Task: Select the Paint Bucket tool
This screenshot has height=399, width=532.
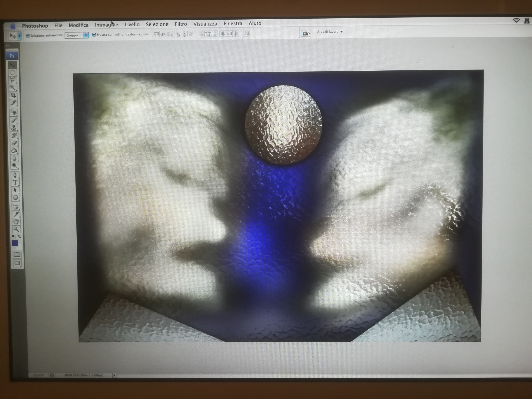Action: point(14,151)
